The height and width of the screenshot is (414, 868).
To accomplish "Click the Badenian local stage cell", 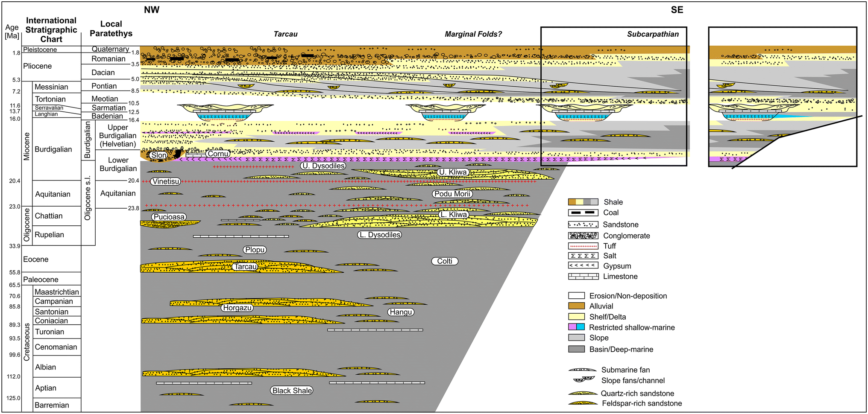I will (x=110, y=116).
